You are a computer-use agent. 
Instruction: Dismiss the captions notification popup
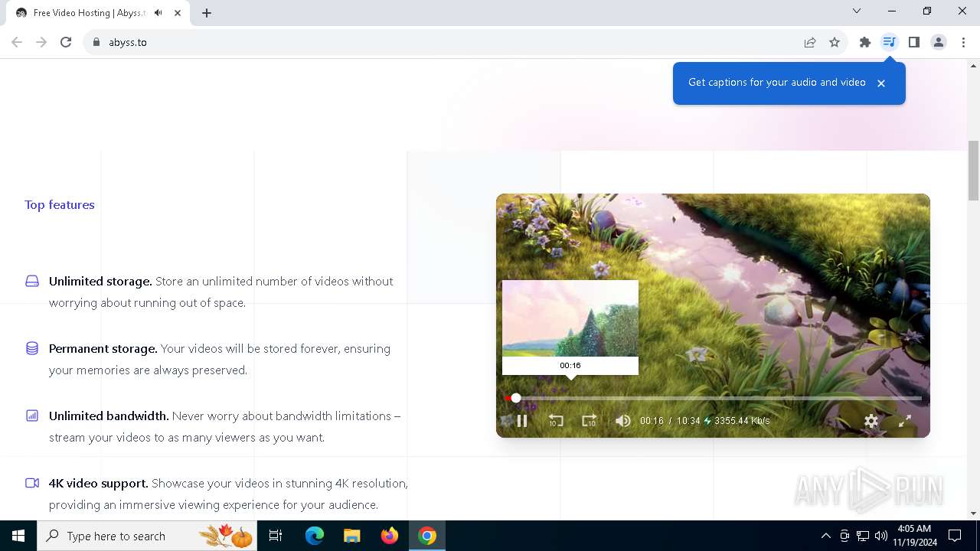click(x=881, y=83)
